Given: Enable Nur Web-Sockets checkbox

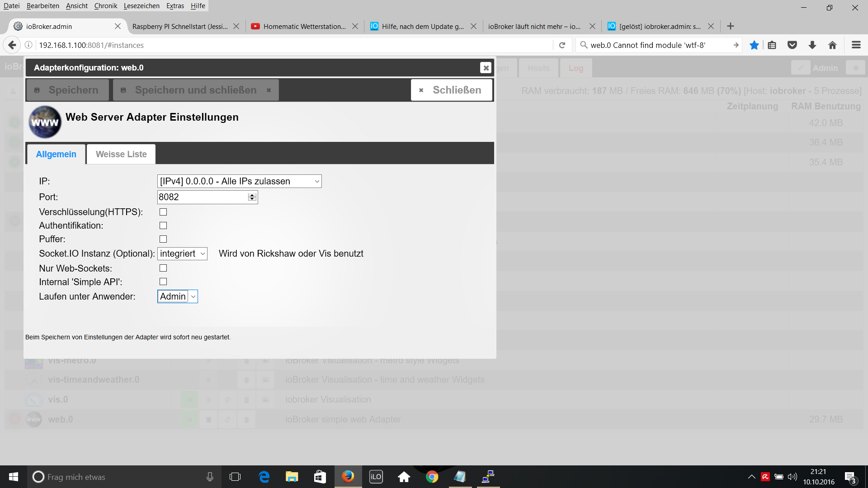Looking at the screenshot, I should coord(163,268).
